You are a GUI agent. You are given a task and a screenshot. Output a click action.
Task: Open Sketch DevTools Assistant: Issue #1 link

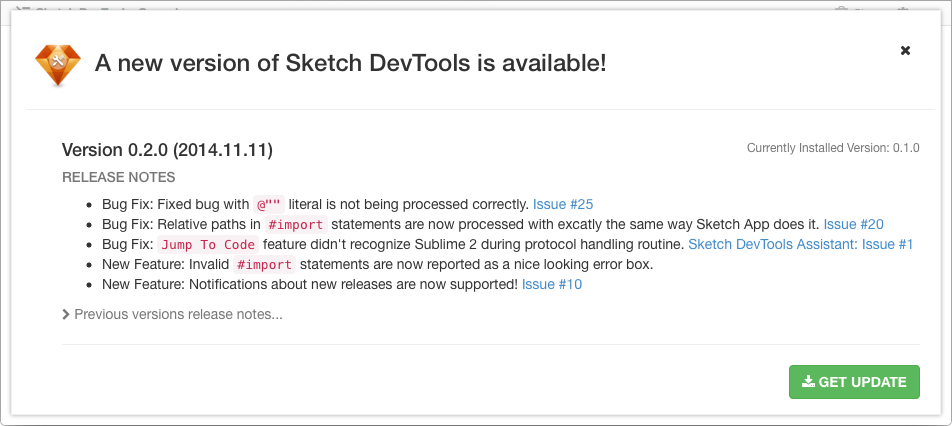pos(801,244)
